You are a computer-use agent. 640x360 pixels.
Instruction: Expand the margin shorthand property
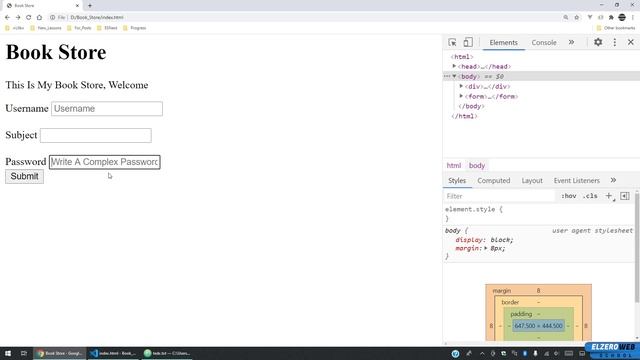coord(486,248)
